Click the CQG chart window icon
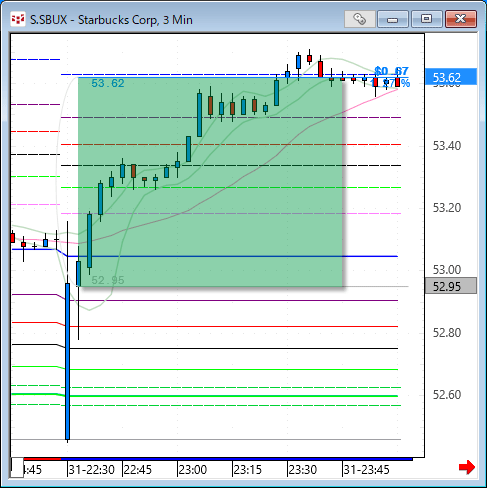Image resolution: width=487 pixels, height=488 pixels. pyautogui.click(x=18, y=19)
